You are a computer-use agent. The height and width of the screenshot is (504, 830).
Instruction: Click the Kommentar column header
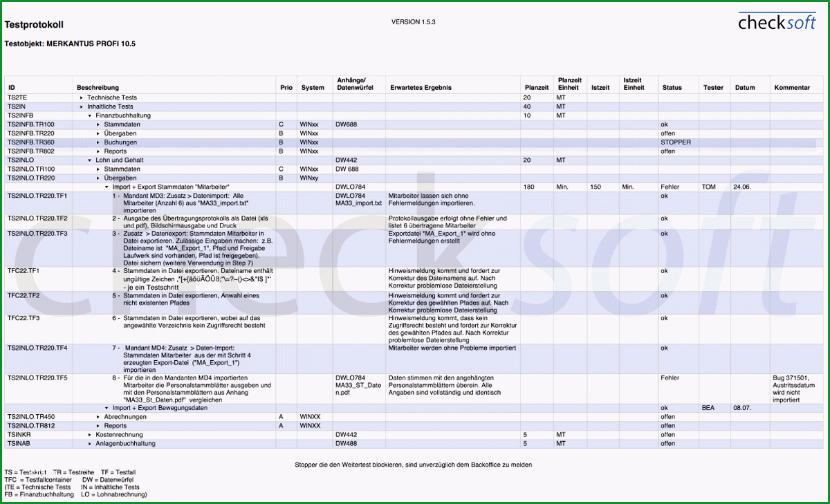click(x=792, y=88)
